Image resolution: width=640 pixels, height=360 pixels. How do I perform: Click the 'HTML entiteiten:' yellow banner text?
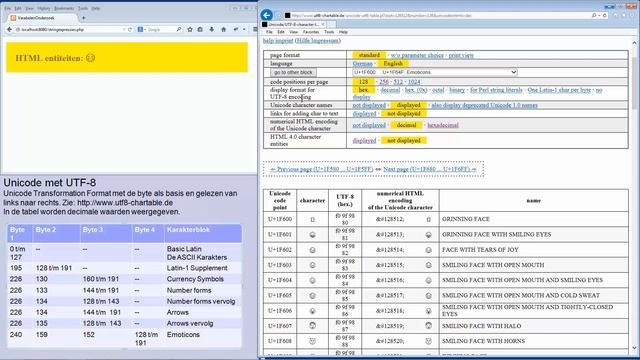(x=49, y=58)
